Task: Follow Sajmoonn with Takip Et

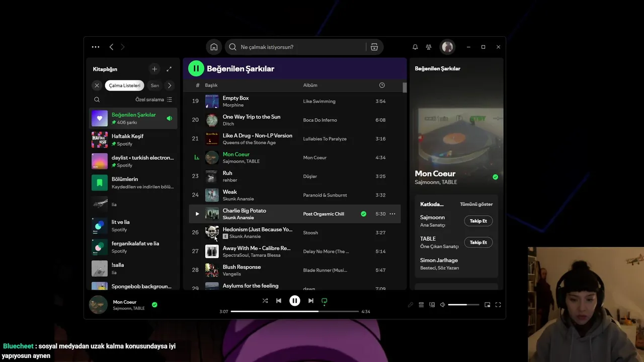Action: pos(478,221)
